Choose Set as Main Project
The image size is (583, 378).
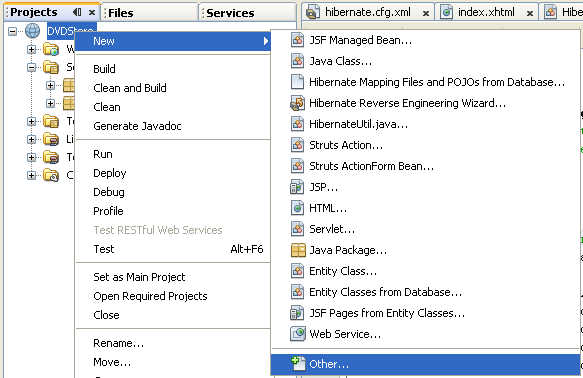(139, 277)
